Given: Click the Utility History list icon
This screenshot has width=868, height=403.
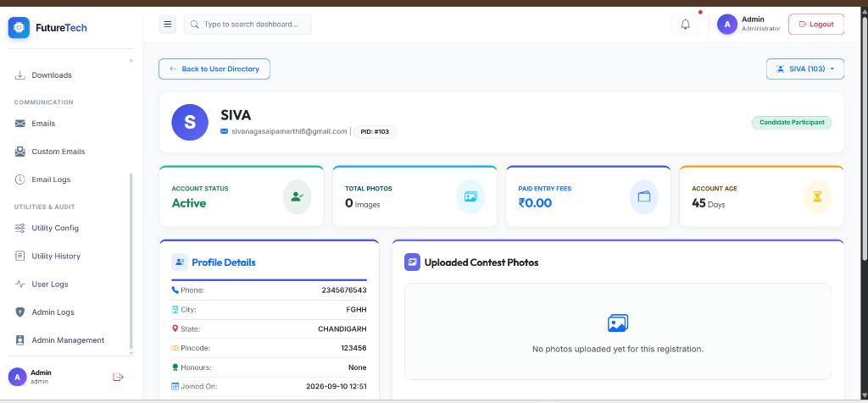Looking at the screenshot, I should [20, 256].
